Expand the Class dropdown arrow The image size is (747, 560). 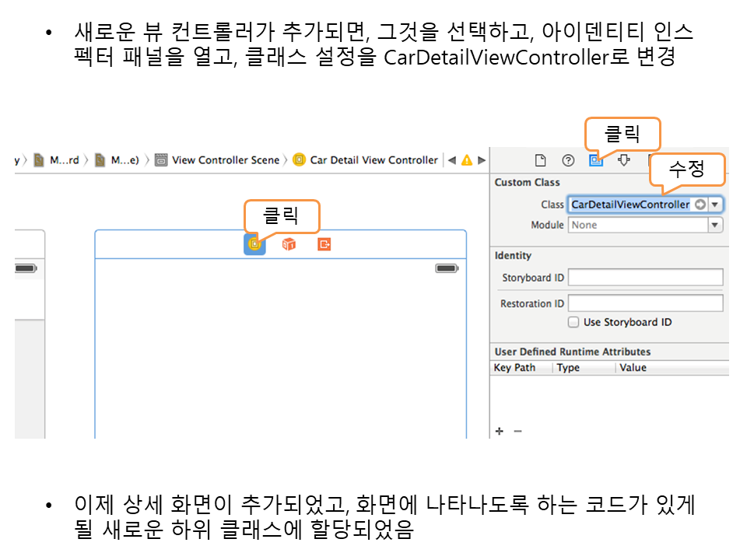point(715,205)
